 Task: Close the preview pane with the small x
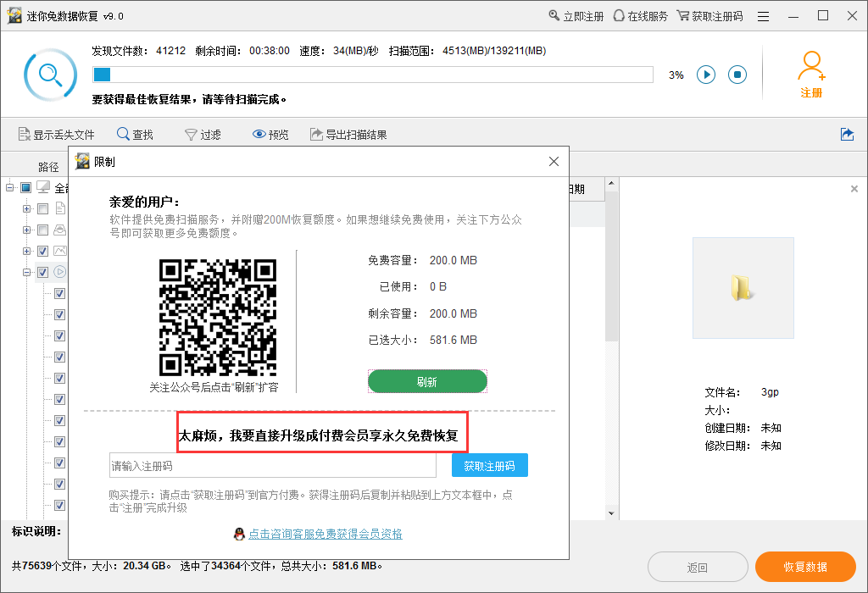coord(854,189)
